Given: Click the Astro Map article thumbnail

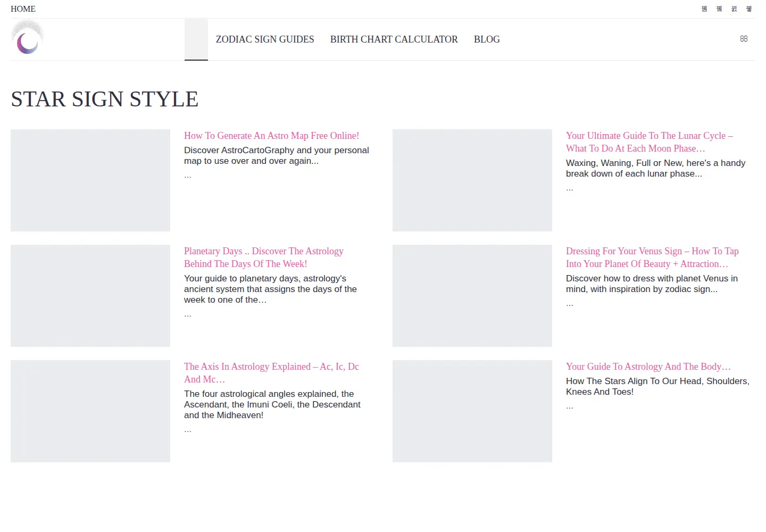Looking at the screenshot, I should [x=90, y=180].
